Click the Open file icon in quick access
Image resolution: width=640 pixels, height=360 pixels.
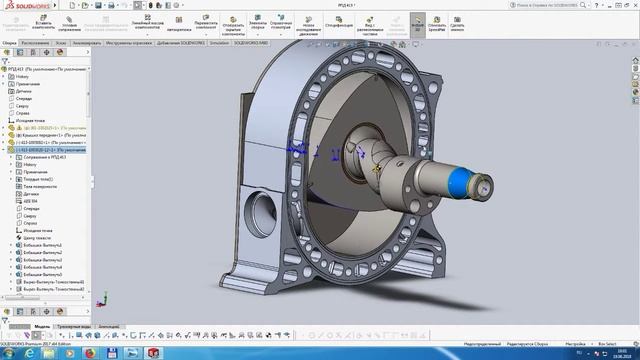click(x=84, y=5)
